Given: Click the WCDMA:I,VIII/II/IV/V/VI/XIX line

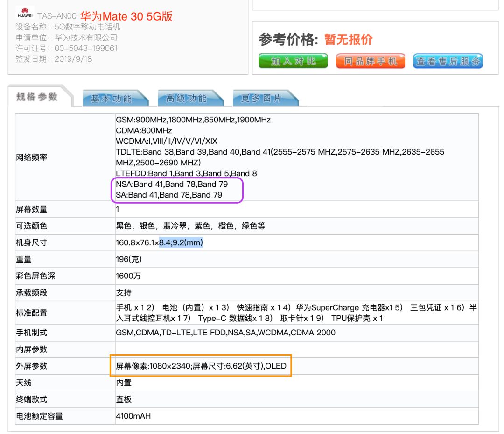Looking at the screenshot, I should (x=167, y=141).
